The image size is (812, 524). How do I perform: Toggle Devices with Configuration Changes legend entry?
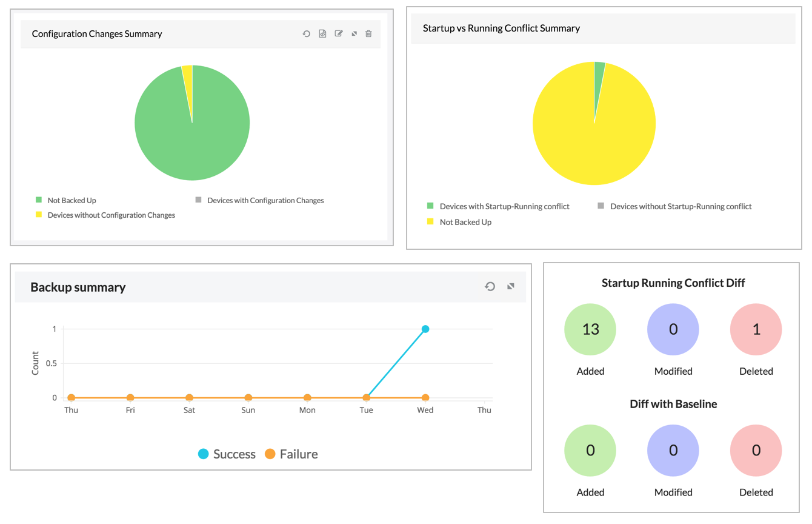259,200
